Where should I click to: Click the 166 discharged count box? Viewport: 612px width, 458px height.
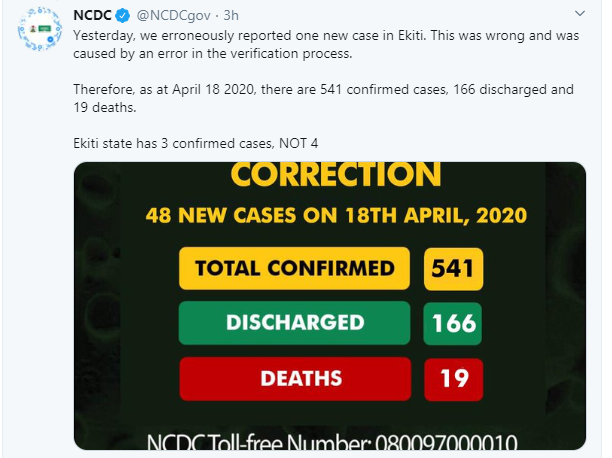pyautogui.click(x=453, y=323)
